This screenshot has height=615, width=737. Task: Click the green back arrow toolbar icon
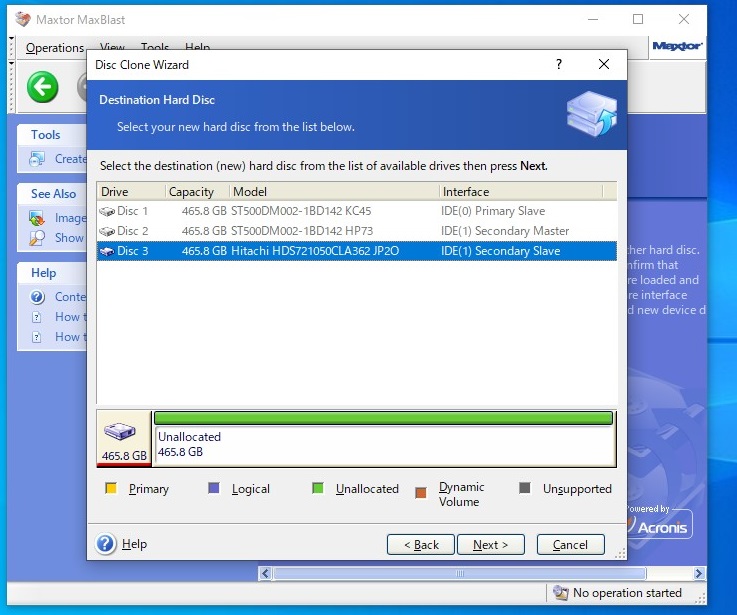43,87
